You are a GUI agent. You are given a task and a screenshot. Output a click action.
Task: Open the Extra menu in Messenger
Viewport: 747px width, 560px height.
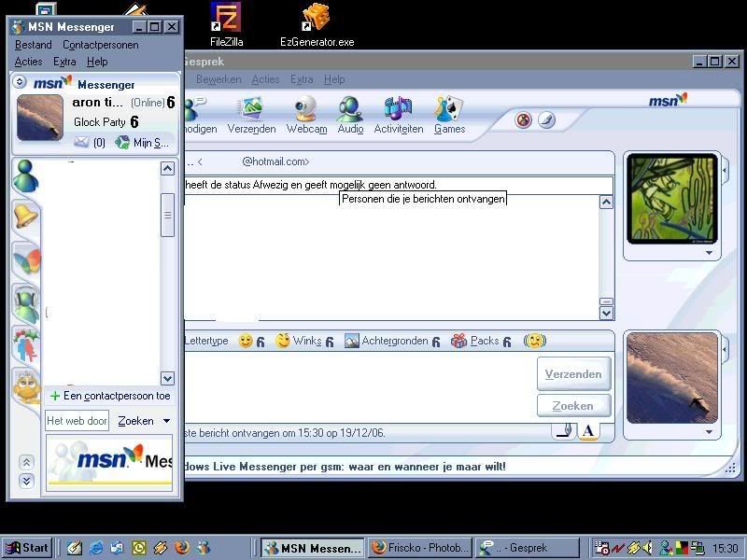click(x=64, y=62)
